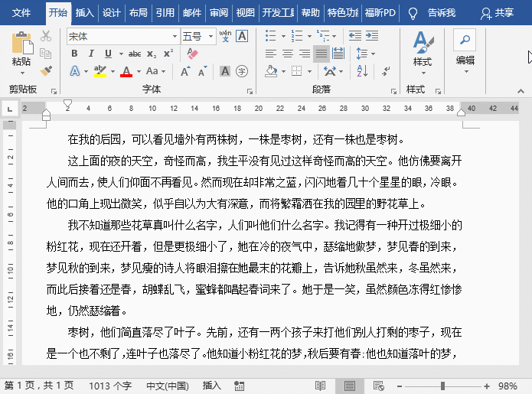Viewport: 532px width, 394px height.
Task: Click the Copy icon
Action: [46, 54]
